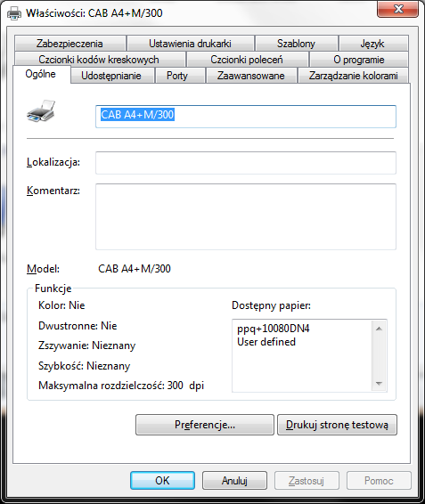425x504 pixels.
Task: Open Zarządzanie kolorami tab
Action: point(353,76)
